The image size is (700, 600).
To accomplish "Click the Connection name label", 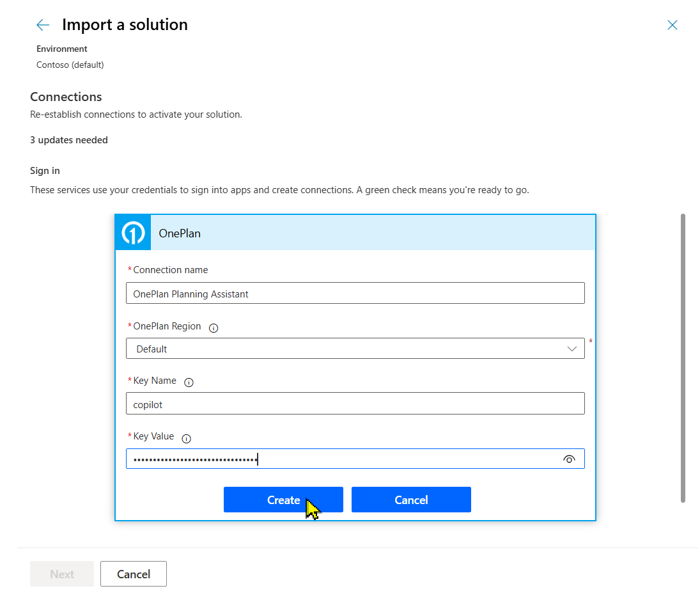I will coord(171,270).
